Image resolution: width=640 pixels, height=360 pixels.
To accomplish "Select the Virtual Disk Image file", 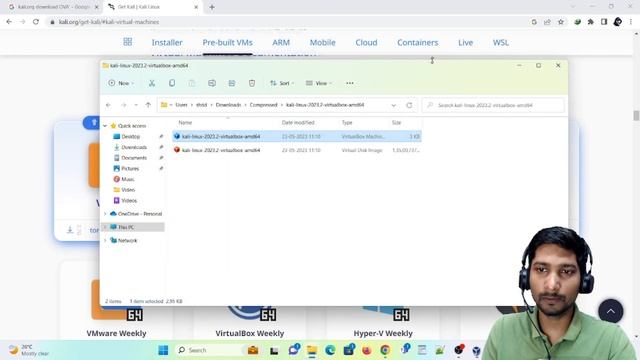I will (297, 151).
